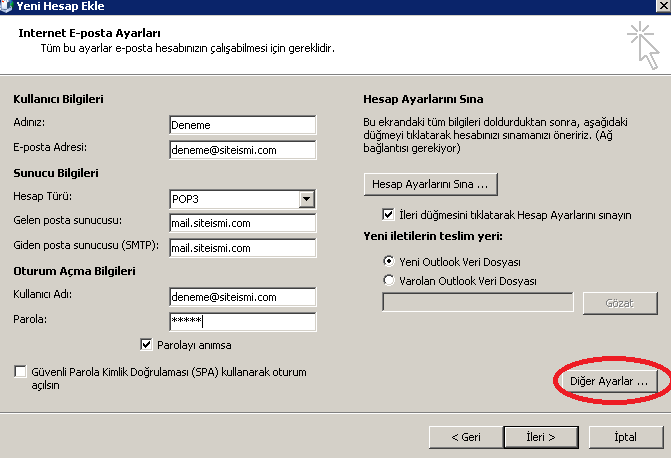Enable Güvenli Parola Kimlik Doğrulaması (SPA) checkbox

[20, 372]
